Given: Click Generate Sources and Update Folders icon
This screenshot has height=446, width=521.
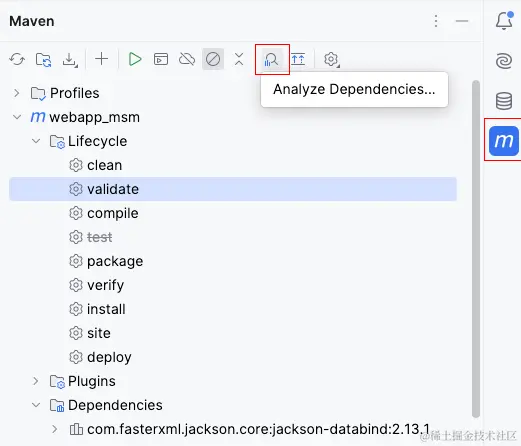Looking at the screenshot, I should (x=43, y=60).
